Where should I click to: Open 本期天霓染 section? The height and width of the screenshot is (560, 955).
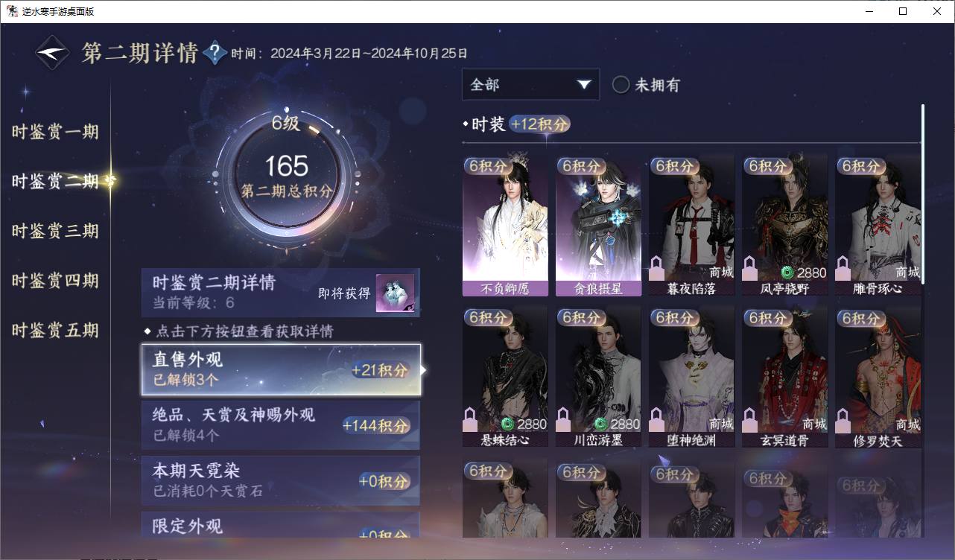(281, 480)
